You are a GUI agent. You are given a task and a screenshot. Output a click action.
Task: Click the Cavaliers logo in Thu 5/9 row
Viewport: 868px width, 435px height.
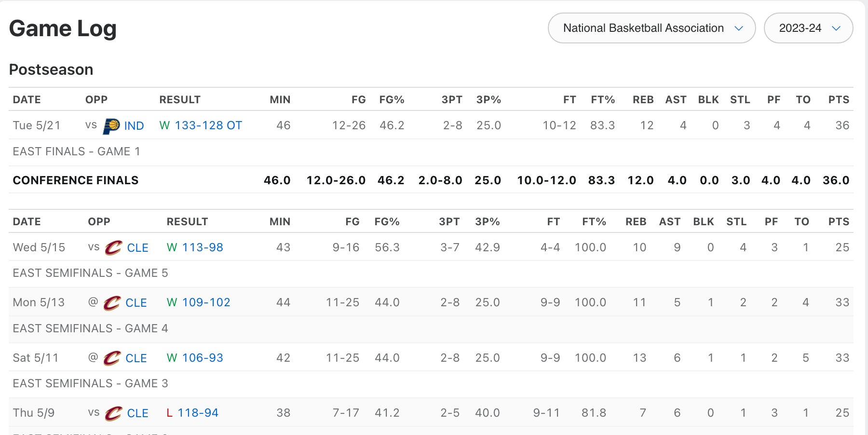pyautogui.click(x=114, y=413)
